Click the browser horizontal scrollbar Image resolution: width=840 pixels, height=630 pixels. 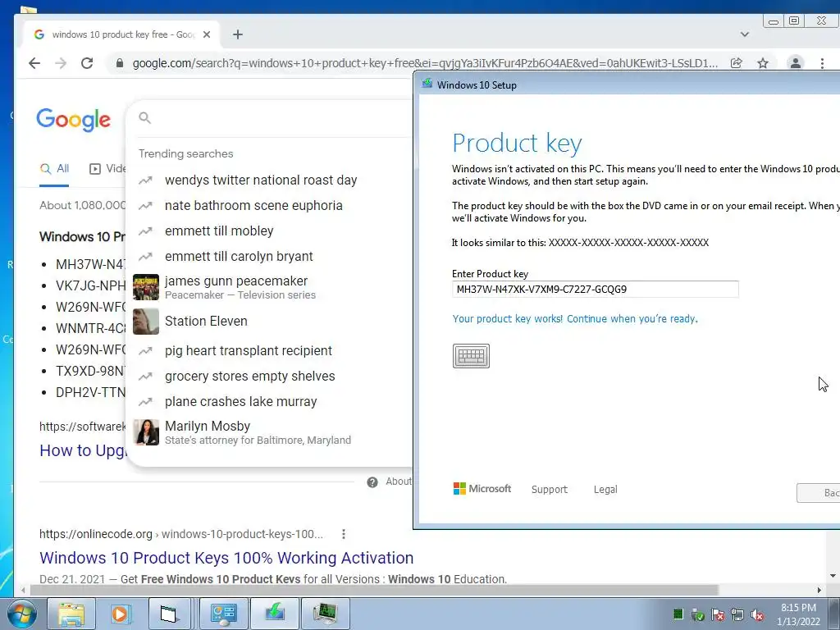click(374, 590)
